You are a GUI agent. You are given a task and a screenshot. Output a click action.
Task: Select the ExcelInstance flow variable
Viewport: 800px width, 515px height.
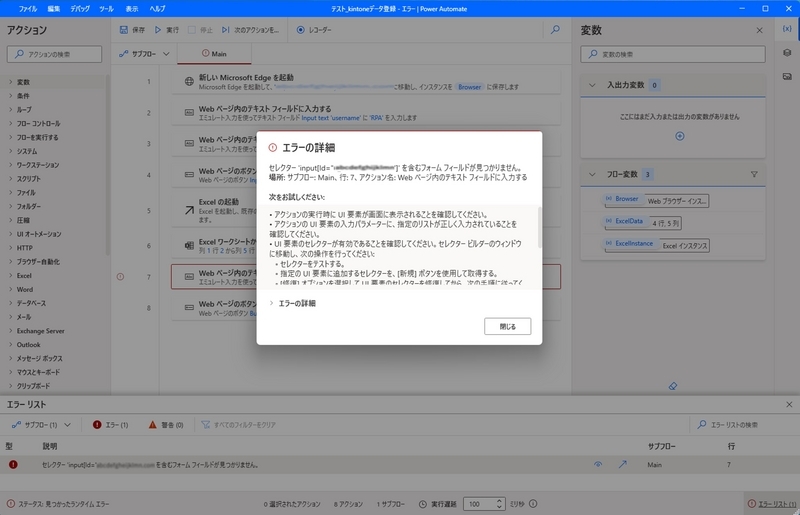[x=657, y=246]
